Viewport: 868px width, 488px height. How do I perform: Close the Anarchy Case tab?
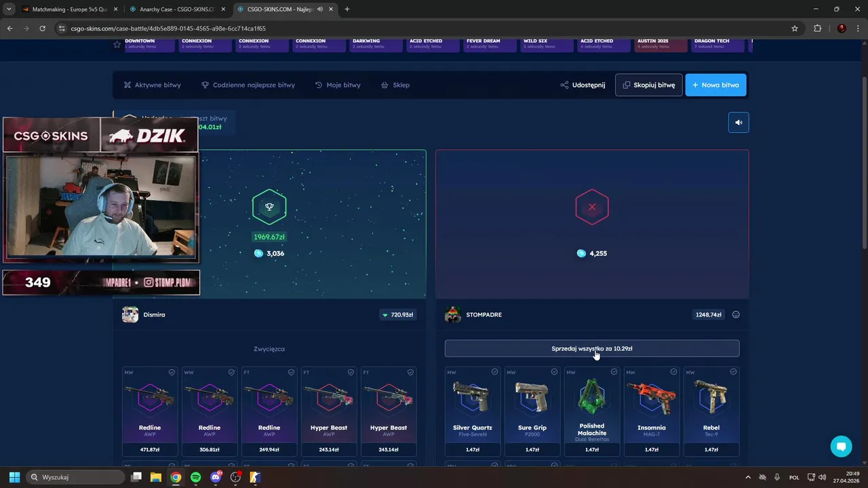click(223, 9)
